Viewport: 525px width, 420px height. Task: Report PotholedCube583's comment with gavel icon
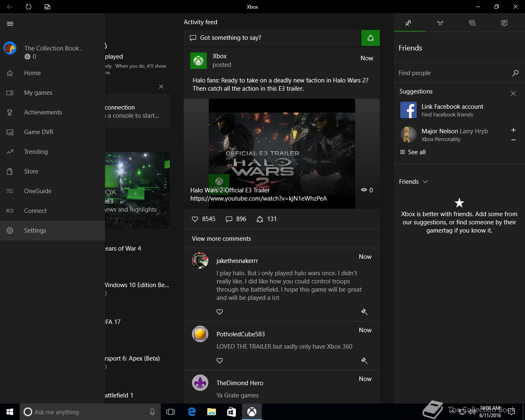click(364, 361)
